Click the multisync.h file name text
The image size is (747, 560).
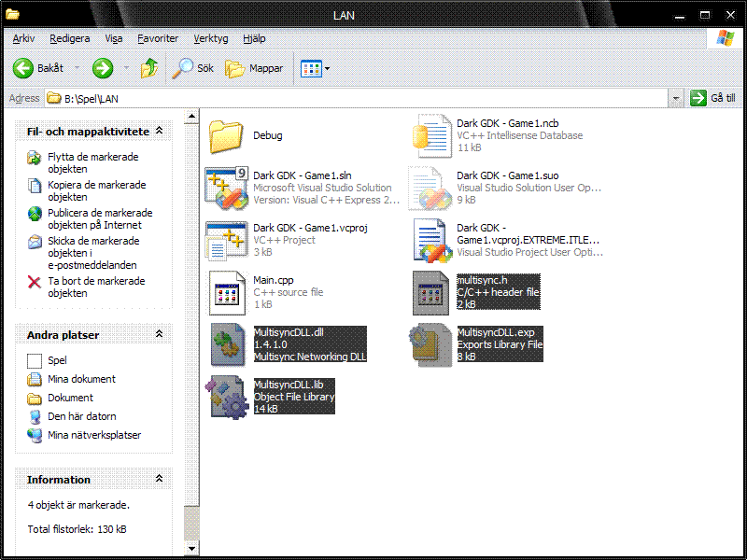(482, 280)
